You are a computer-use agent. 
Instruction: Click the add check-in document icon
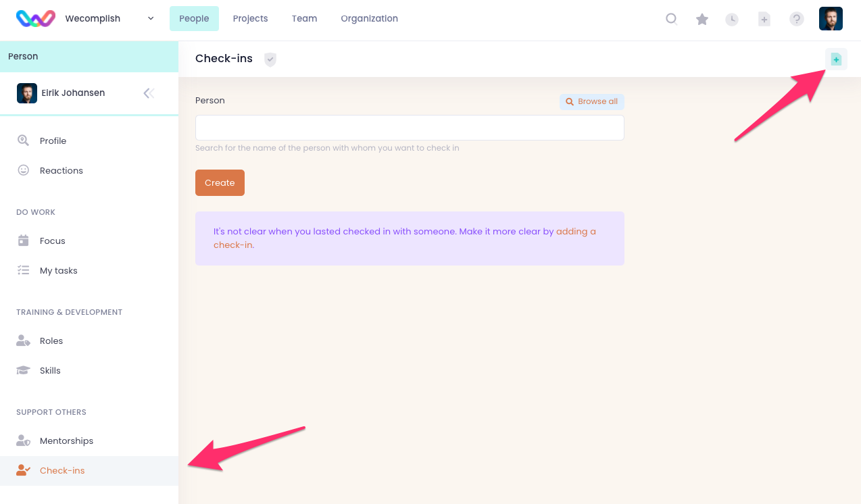click(x=836, y=59)
